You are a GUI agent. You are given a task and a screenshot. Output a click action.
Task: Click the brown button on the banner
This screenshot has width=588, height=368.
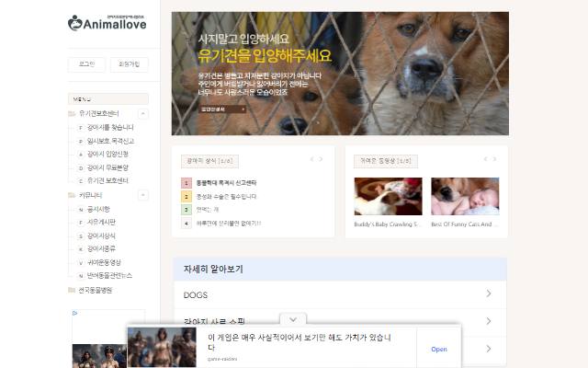click(x=222, y=109)
